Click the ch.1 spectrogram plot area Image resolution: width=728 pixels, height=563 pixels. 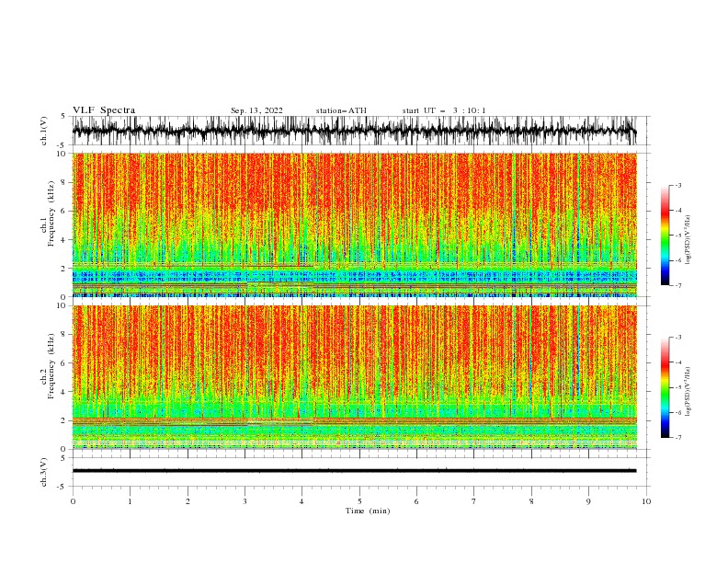pyautogui.click(x=354, y=224)
